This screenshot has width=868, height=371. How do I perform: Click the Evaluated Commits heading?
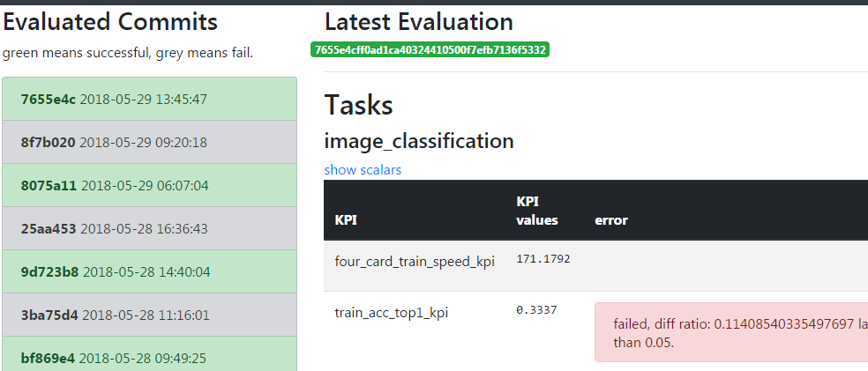[110, 22]
